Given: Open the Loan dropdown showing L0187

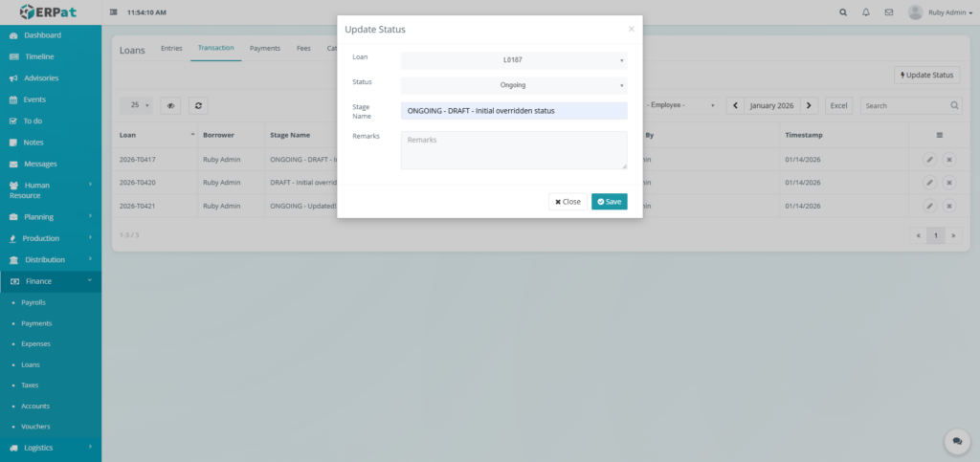Looking at the screenshot, I should click(x=514, y=60).
